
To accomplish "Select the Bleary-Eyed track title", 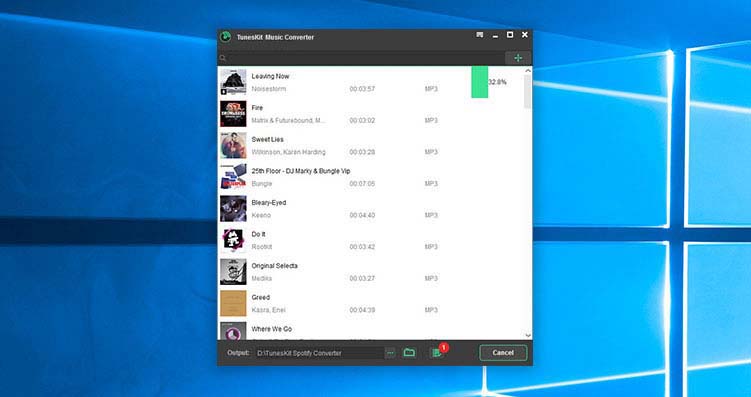I will point(269,203).
